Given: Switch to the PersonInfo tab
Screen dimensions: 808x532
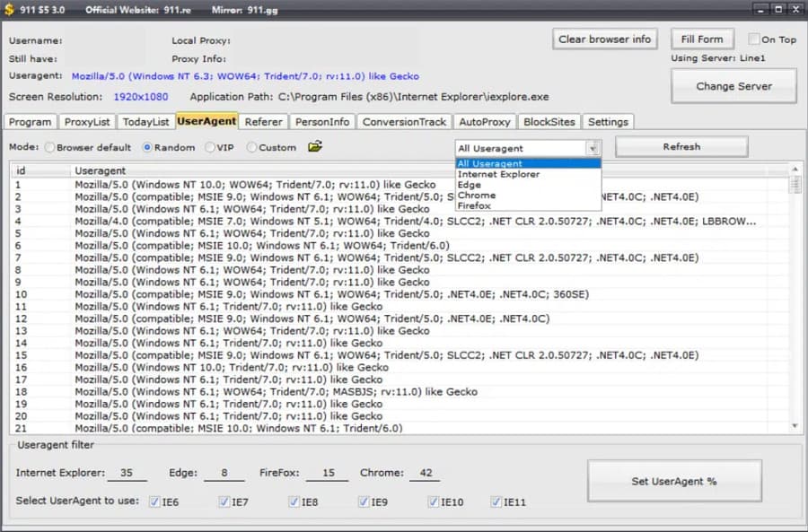Looking at the screenshot, I should (x=322, y=122).
